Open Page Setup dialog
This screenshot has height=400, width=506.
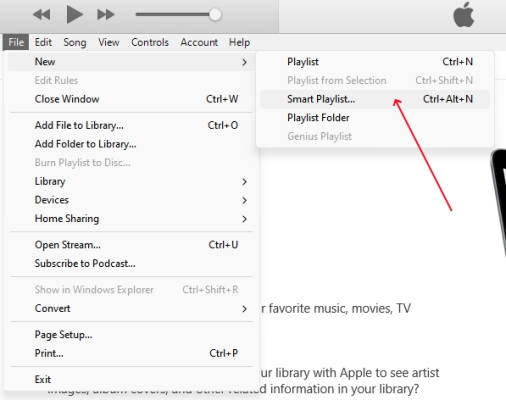[131, 334]
